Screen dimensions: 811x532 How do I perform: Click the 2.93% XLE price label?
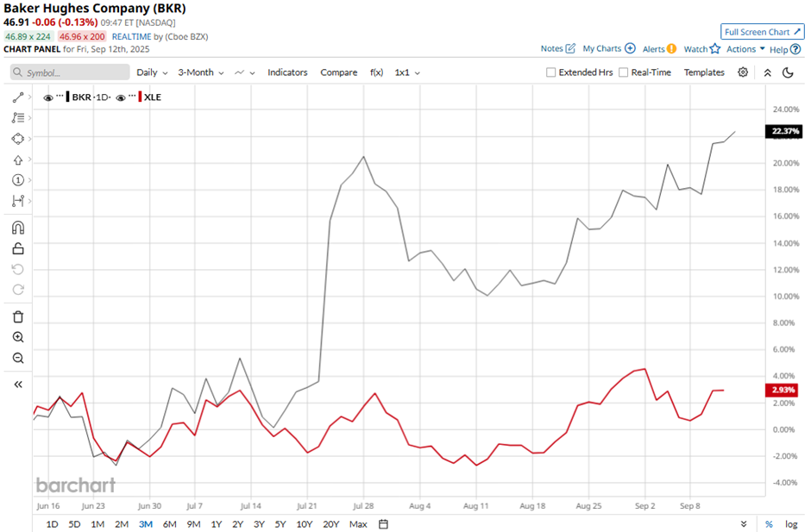pos(782,390)
